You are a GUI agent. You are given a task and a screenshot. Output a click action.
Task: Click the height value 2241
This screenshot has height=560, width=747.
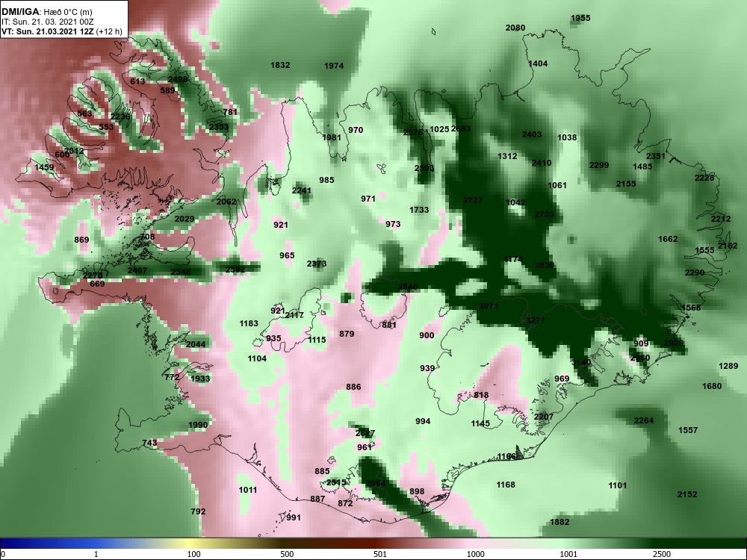pos(302,190)
